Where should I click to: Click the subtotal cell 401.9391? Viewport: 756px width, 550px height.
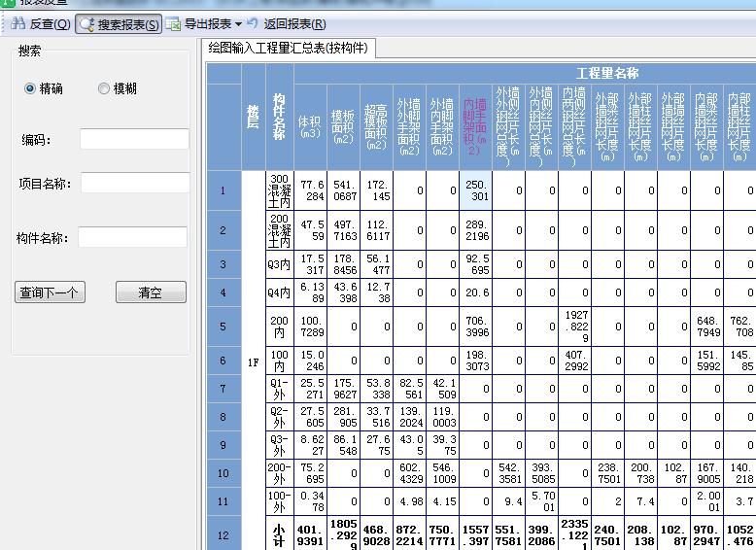(x=310, y=535)
